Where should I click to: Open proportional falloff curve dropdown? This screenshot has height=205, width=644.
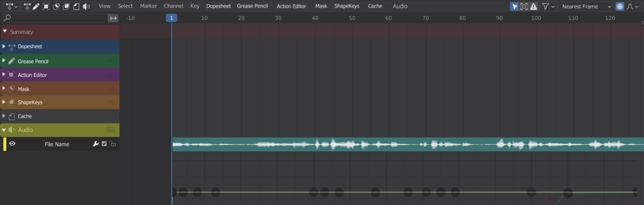tap(633, 7)
